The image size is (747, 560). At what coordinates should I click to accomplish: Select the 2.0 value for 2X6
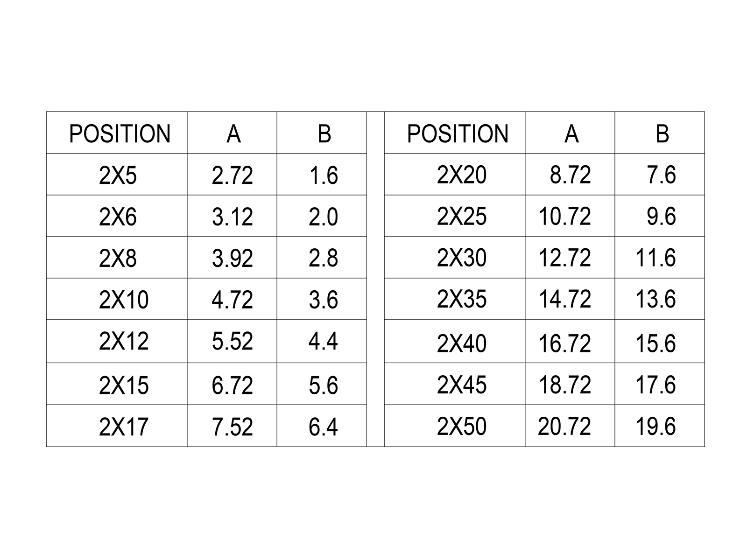tap(323, 217)
